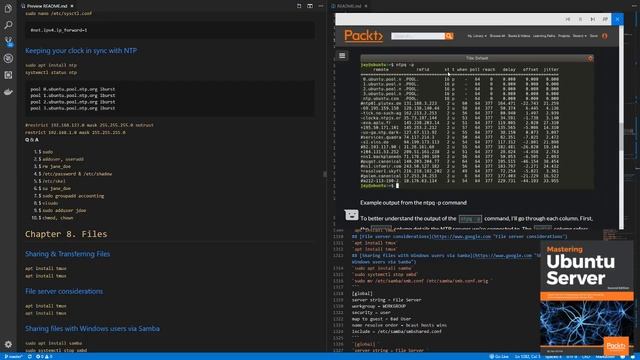Click Learning Paths in Packt header
This screenshot has width=640, height=360.
click(544, 36)
